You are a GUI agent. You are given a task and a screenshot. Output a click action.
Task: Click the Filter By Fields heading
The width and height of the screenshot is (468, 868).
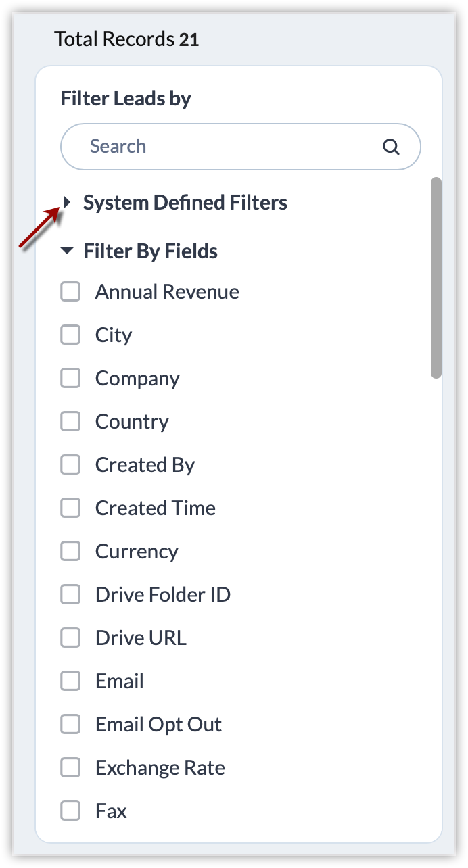[x=150, y=251]
